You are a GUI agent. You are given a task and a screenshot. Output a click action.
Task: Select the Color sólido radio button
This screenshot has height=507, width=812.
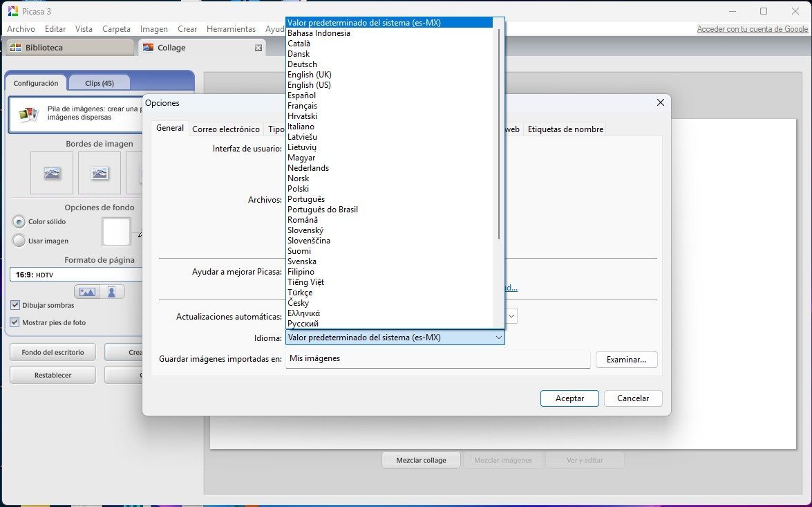(19, 222)
